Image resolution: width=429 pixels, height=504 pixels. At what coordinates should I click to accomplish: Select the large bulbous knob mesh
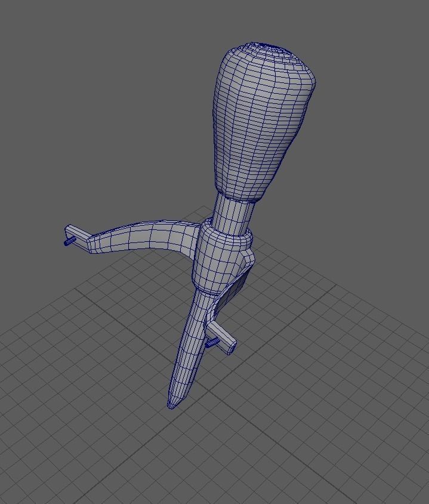(x=262, y=122)
